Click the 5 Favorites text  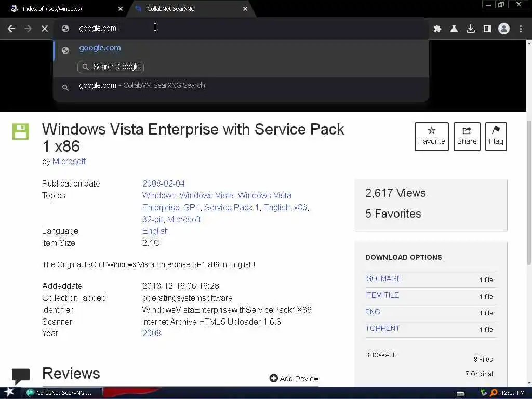(393, 214)
